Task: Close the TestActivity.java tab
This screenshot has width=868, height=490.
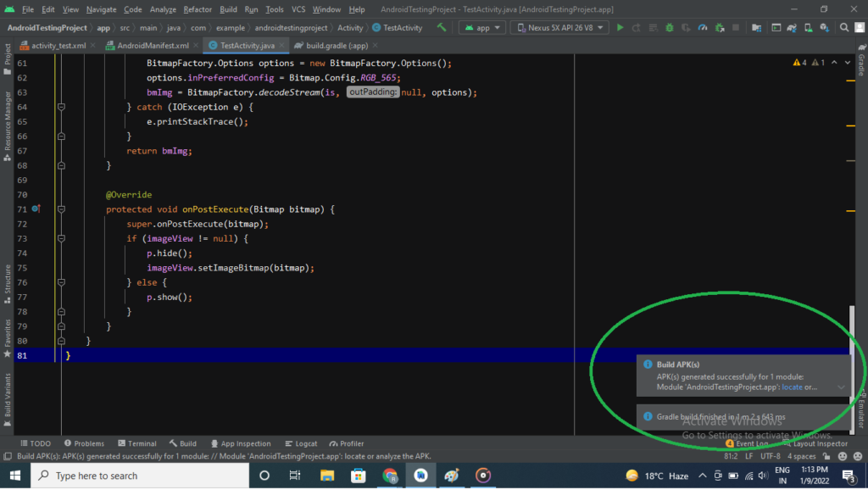Action: coord(281,46)
